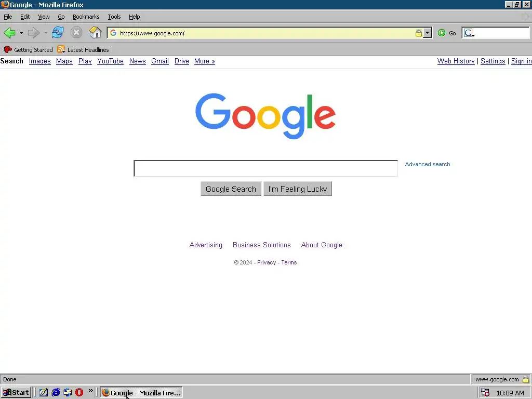Click the Google - Mozilla Firefox taskbar button
Image resolution: width=532 pixels, height=399 pixels.
(x=141, y=393)
